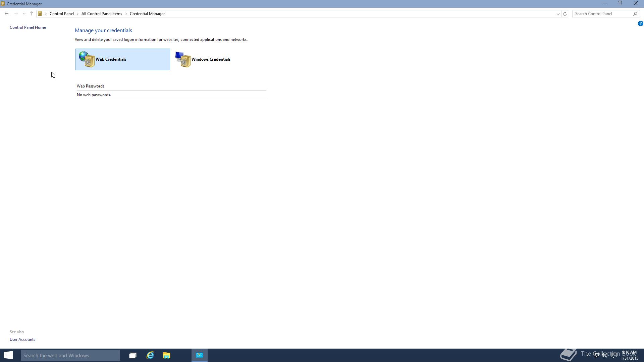Viewport: 644px width, 362px height.
Task: Click Credential Manager breadcrumb segment
Action: pyautogui.click(x=147, y=14)
